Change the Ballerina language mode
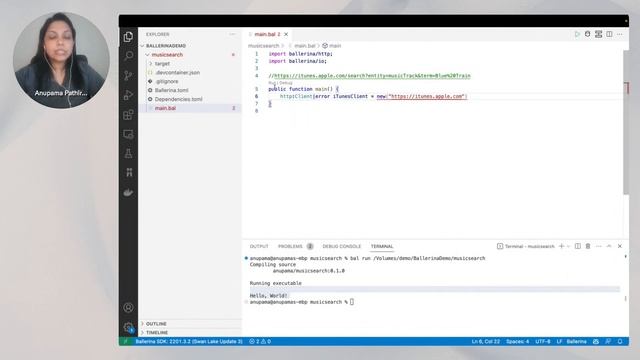 click(576, 341)
